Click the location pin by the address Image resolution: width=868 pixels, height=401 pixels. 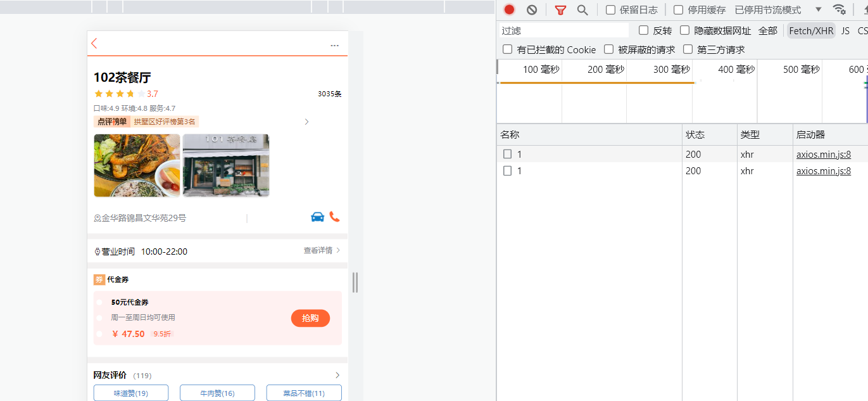click(97, 218)
